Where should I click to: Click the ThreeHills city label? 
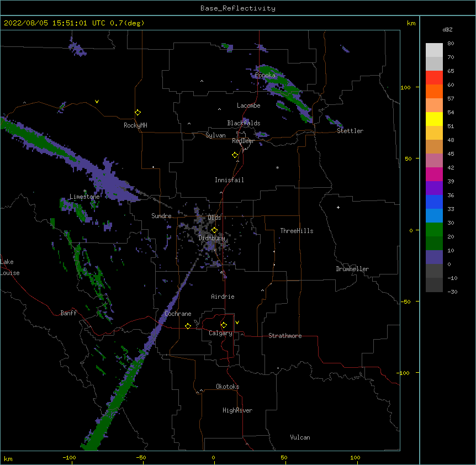pos(297,231)
